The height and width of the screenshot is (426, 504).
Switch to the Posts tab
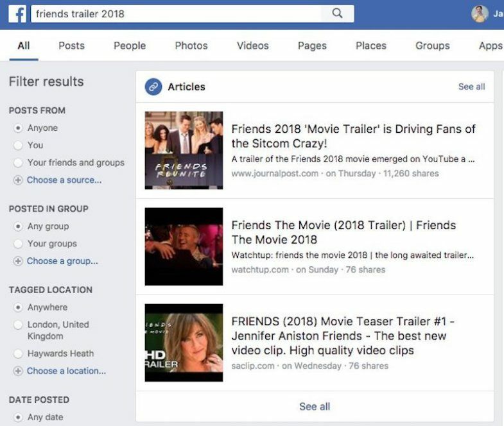click(x=71, y=46)
